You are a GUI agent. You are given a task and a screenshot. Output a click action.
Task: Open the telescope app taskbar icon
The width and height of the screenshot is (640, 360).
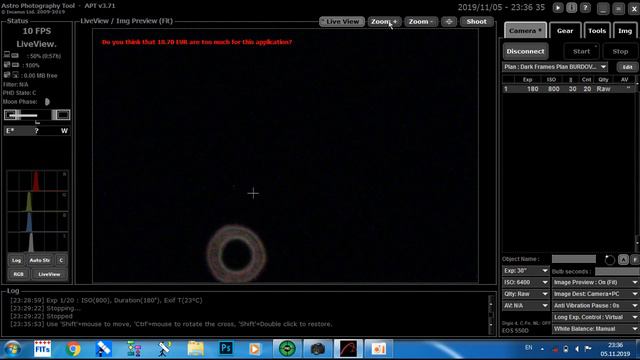tap(164, 349)
